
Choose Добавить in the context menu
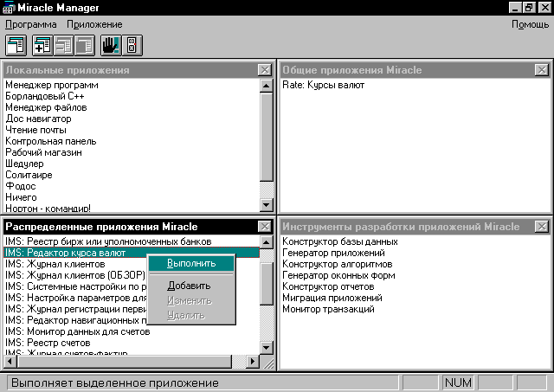[189, 286]
